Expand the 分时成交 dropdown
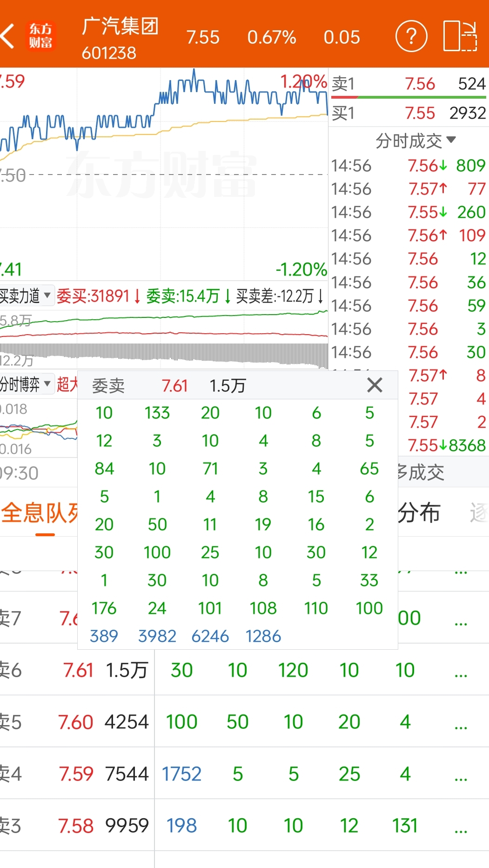Image resolution: width=489 pixels, height=868 pixels. click(415, 141)
